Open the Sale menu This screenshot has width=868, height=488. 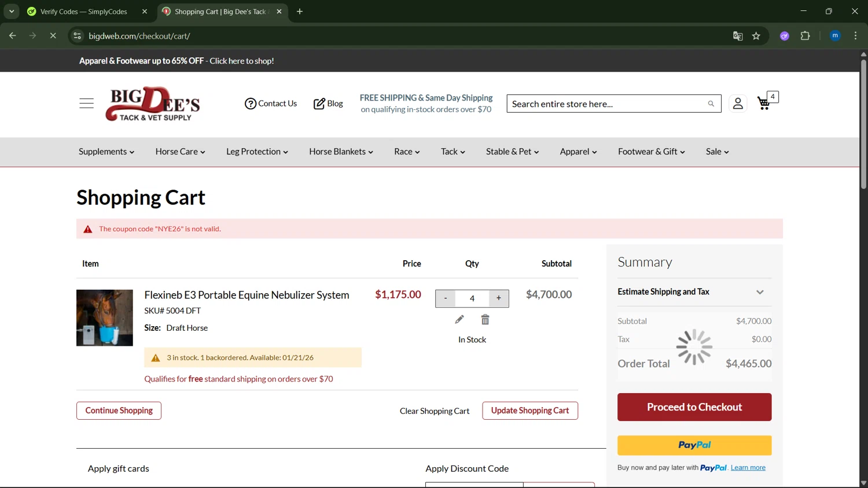click(717, 151)
